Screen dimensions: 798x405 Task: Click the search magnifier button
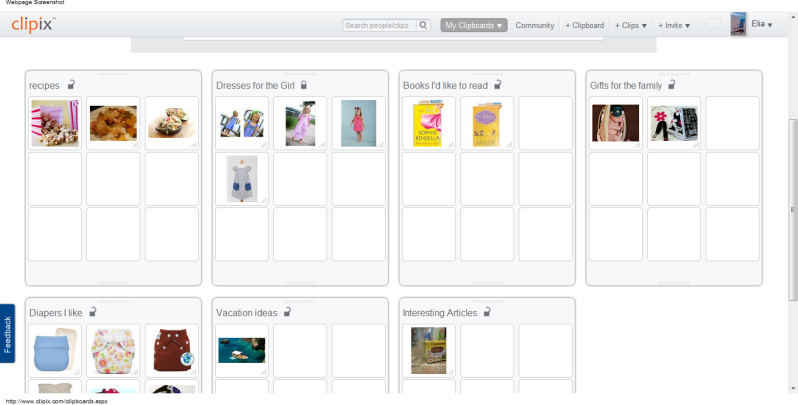(x=423, y=25)
